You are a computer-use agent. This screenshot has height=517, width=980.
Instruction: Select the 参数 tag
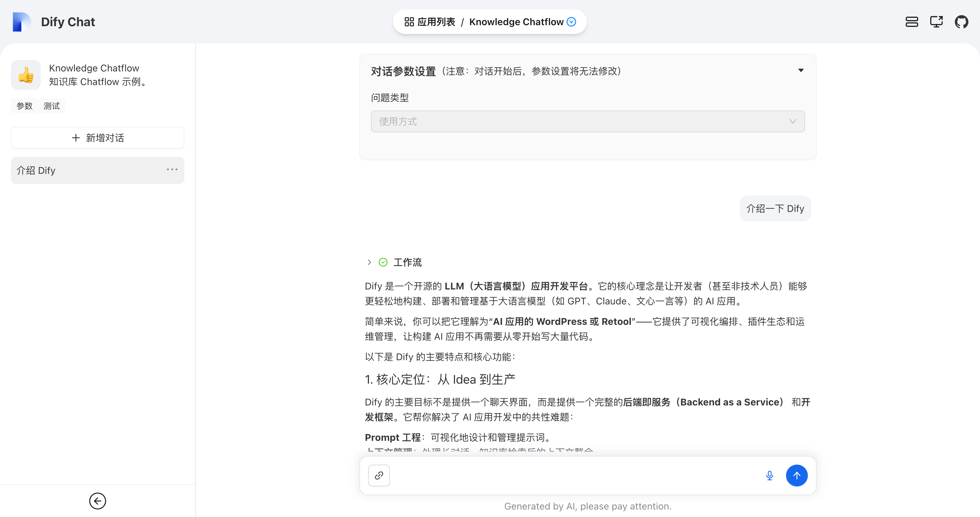pos(25,106)
